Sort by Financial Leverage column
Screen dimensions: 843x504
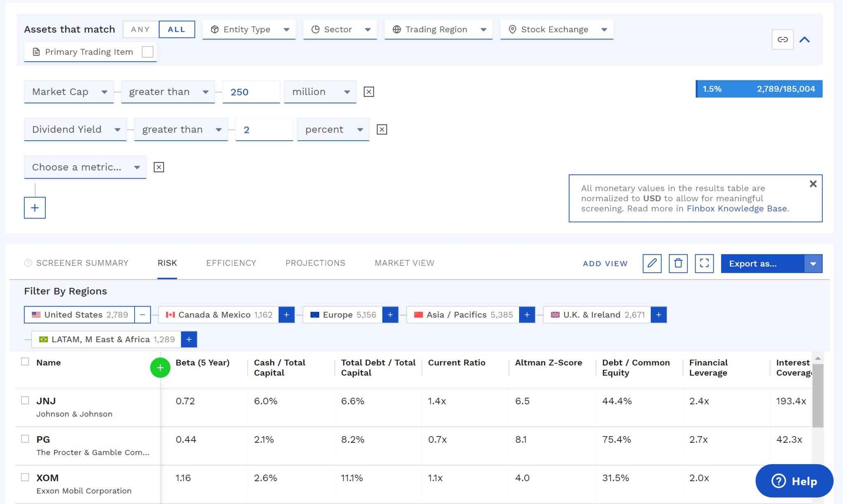click(x=708, y=367)
